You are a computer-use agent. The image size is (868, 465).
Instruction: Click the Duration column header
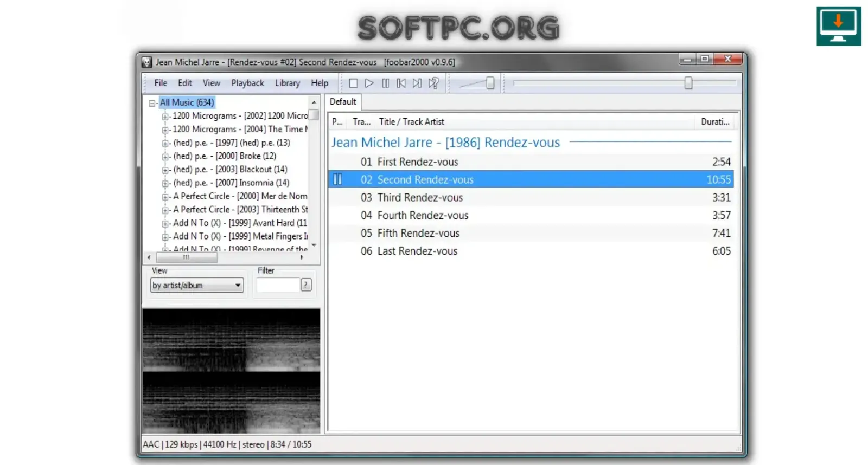click(x=715, y=122)
